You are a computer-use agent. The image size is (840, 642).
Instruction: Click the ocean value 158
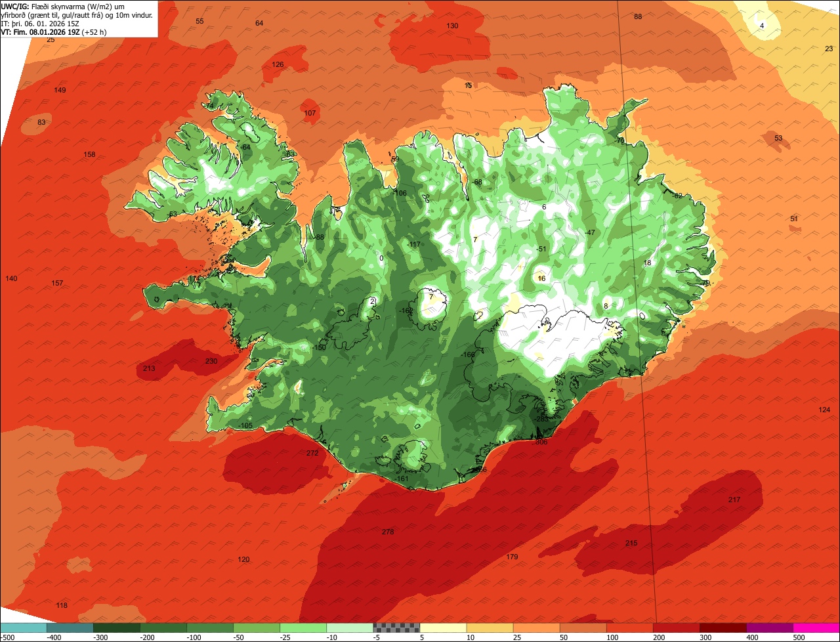tap(90, 154)
